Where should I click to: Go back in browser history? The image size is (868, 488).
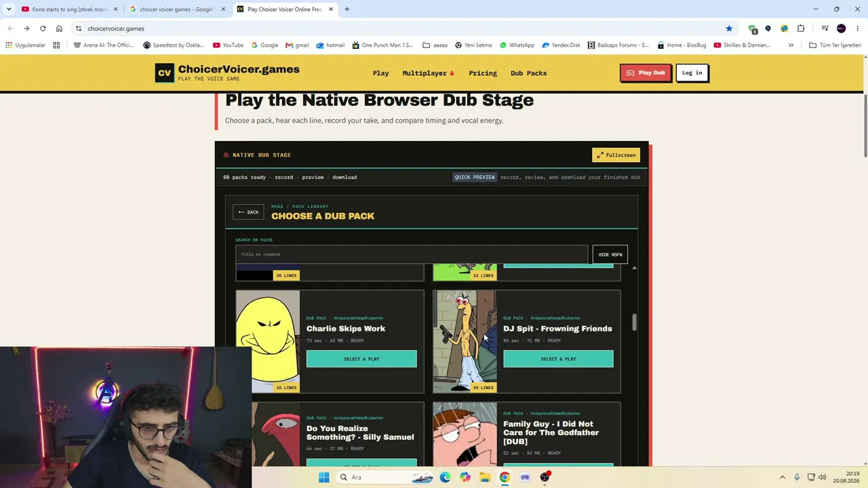tap(10, 28)
